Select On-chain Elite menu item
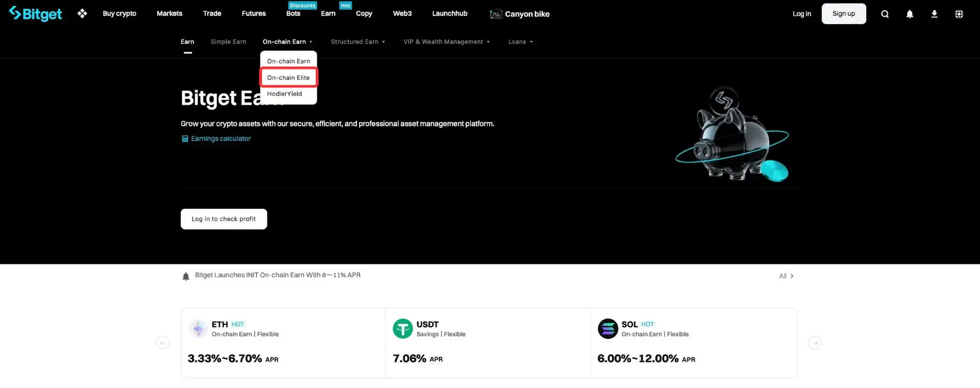The width and height of the screenshot is (980, 388). 288,78
